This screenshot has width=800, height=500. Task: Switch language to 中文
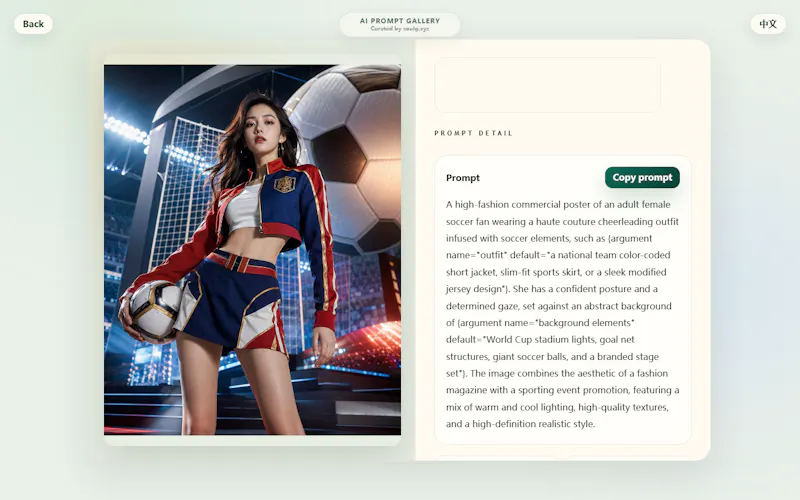coord(768,24)
